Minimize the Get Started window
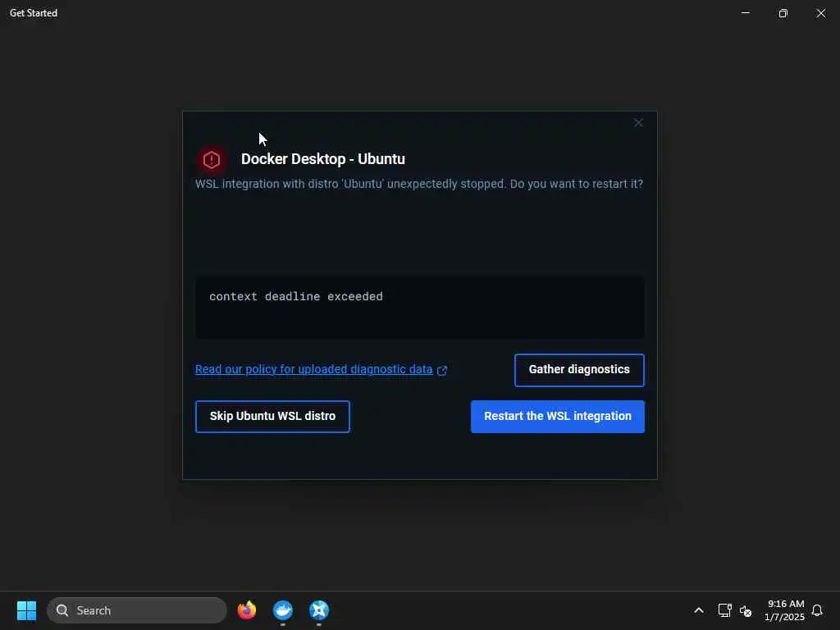This screenshot has height=630, width=840. pyautogui.click(x=745, y=13)
